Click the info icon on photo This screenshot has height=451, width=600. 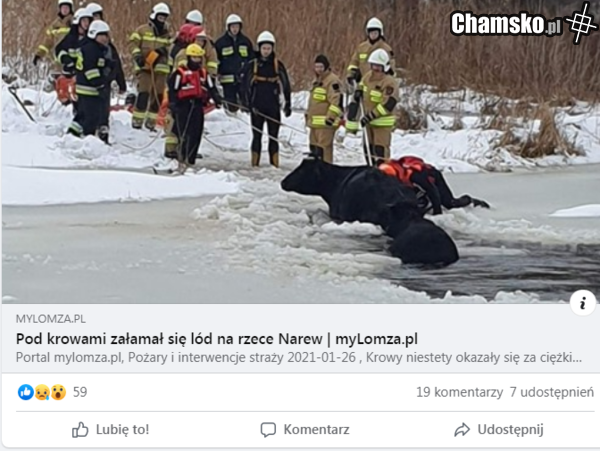[x=582, y=303]
